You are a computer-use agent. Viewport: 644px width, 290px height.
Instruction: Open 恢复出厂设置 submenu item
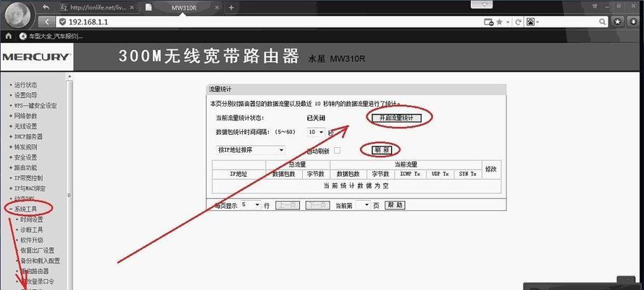tap(38, 250)
